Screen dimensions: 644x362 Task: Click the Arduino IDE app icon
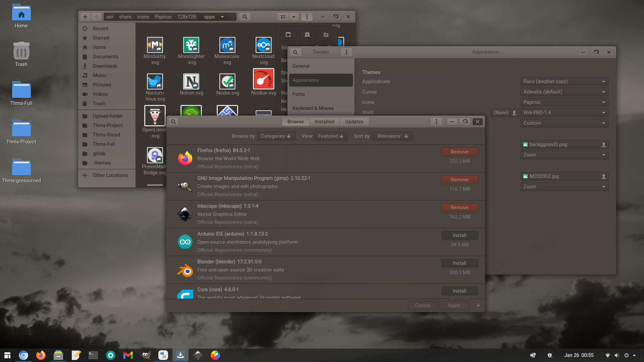[185, 242]
